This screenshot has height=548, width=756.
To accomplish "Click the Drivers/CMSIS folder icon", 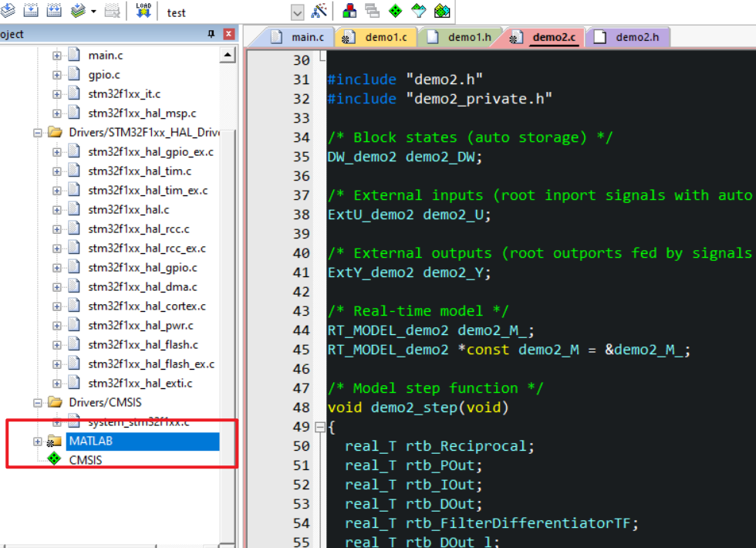I will tap(55, 402).
